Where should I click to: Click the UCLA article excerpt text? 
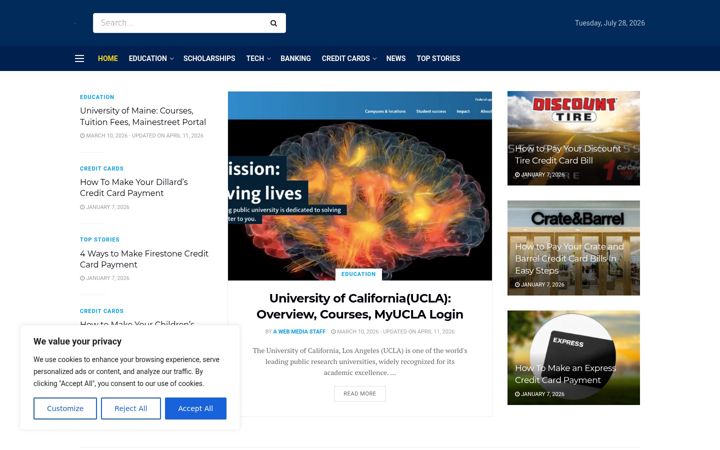click(x=360, y=361)
